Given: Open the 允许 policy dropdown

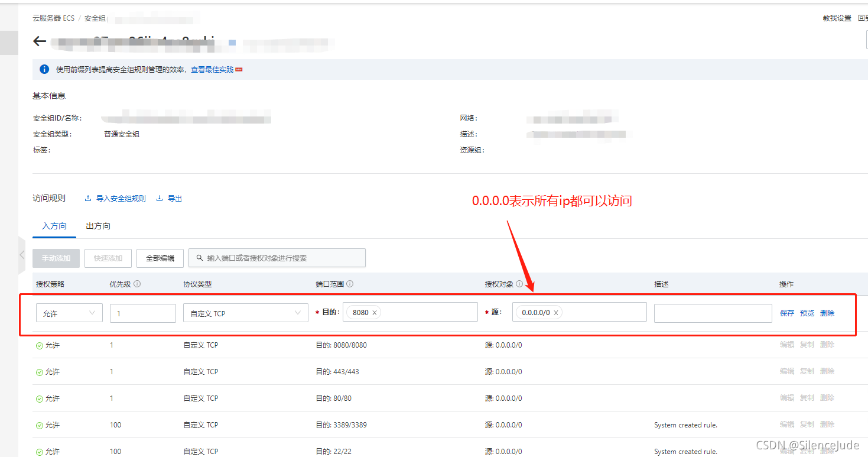Looking at the screenshot, I should coord(69,313).
